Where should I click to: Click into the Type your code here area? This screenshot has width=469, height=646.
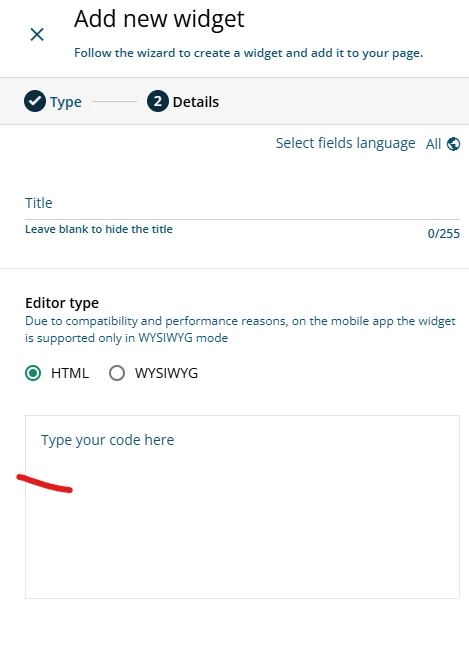tap(242, 507)
